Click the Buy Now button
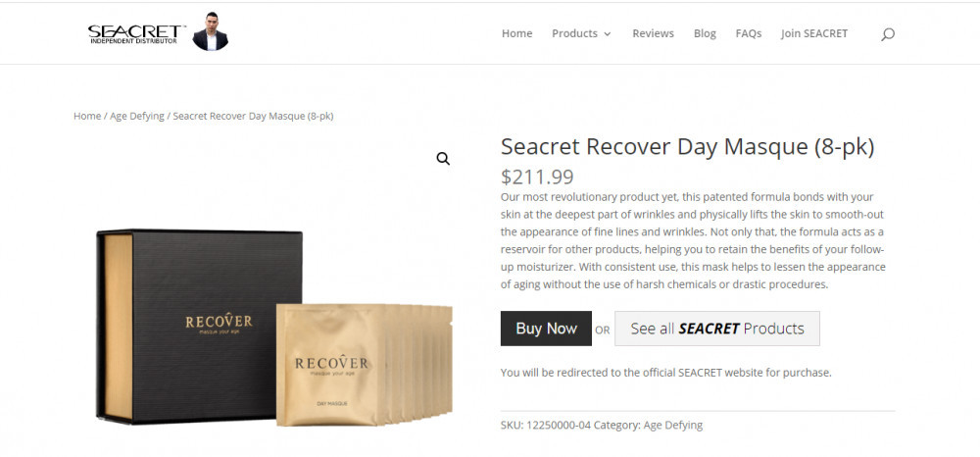The height and width of the screenshot is (457, 980). [x=546, y=329]
